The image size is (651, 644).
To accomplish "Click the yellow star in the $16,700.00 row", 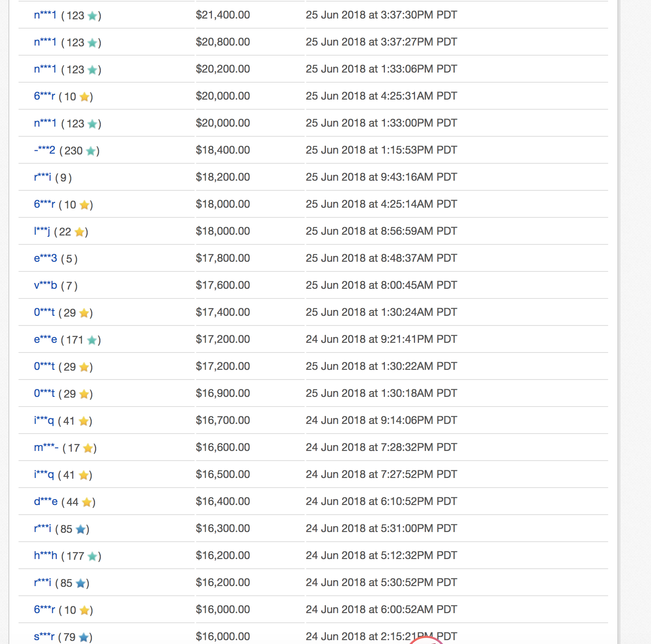I will point(83,421).
